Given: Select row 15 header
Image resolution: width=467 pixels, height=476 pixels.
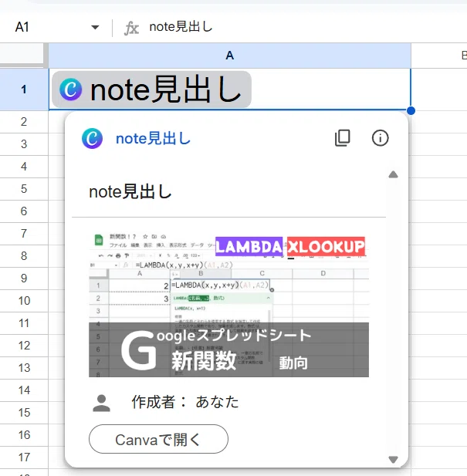Looking at the screenshot, I should pos(24,413).
